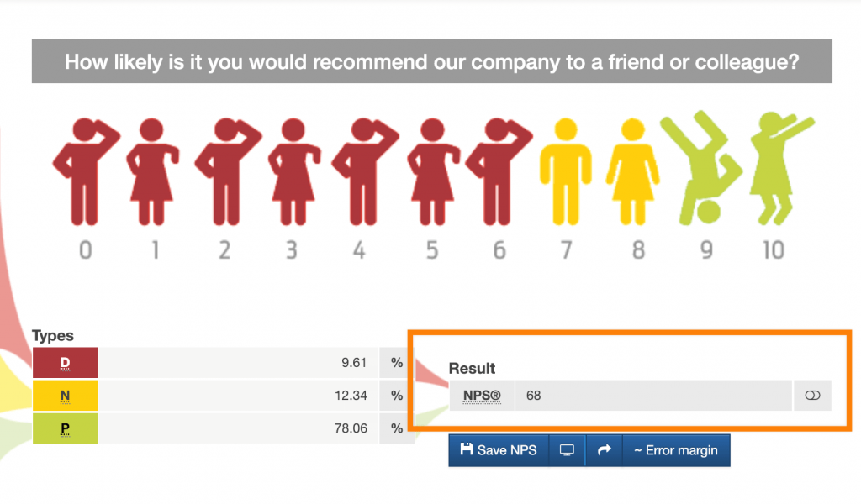The height and width of the screenshot is (504, 861).
Task: Select the yellow female figure numbered 8
Action: (x=632, y=171)
